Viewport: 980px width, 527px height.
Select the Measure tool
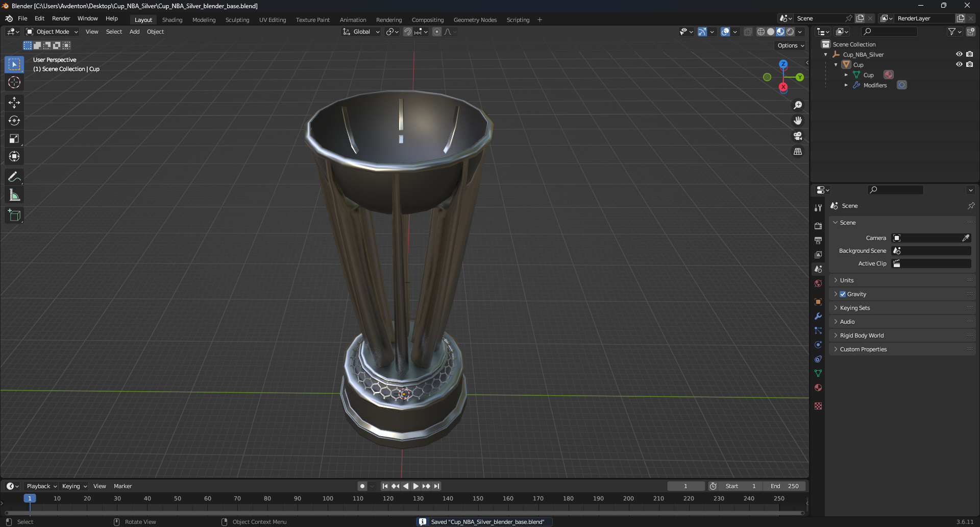pos(14,195)
